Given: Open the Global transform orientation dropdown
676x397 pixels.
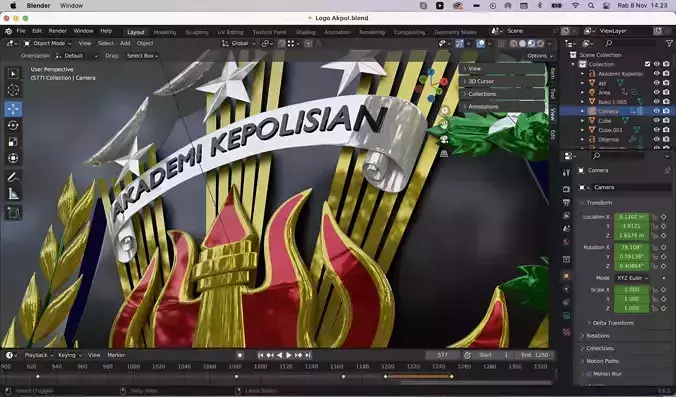Looking at the screenshot, I should [238, 44].
